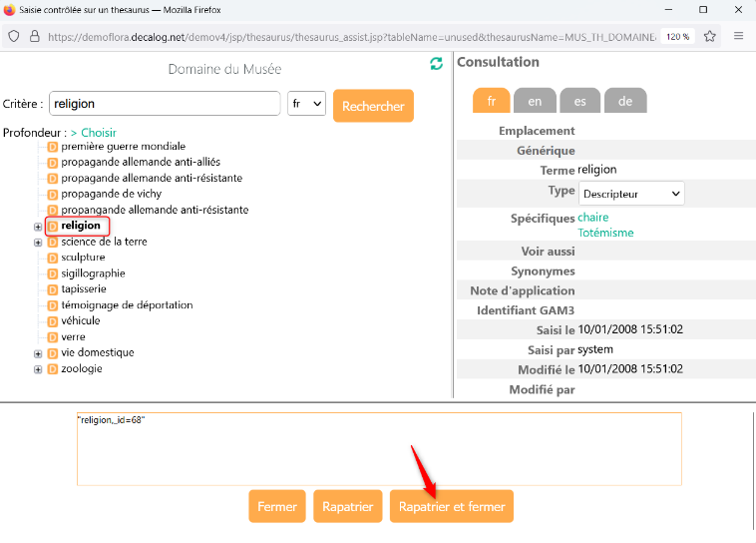Image resolution: width=756 pixels, height=543 pixels.
Task: Open the Firefox hamburger menu
Action: (x=739, y=36)
